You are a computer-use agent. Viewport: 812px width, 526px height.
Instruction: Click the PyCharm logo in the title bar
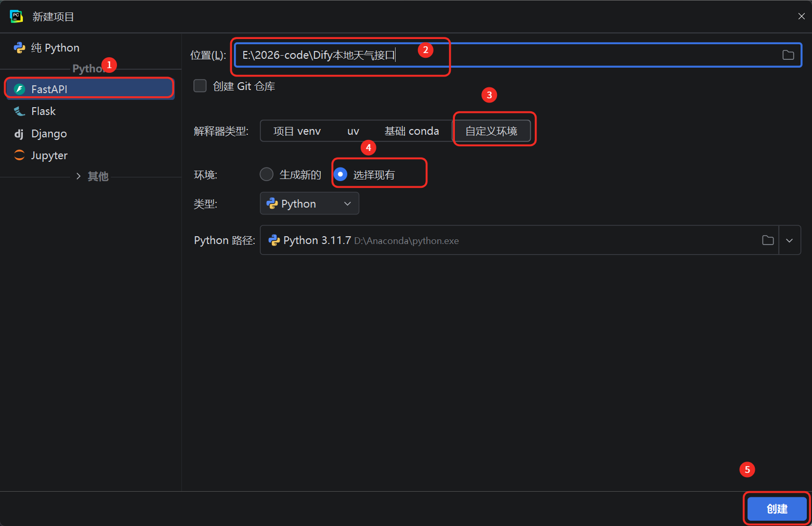pyautogui.click(x=17, y=16)
